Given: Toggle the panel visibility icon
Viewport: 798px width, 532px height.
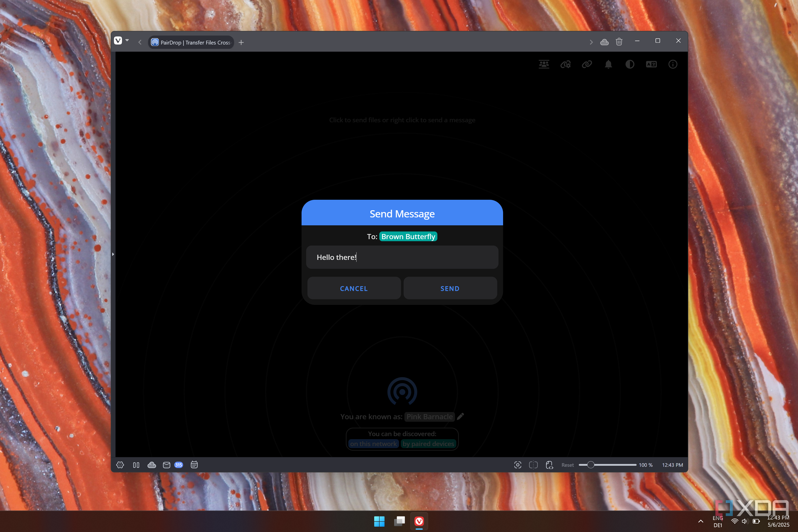Looking at the screenshot, I should click(x=136, y=465).
